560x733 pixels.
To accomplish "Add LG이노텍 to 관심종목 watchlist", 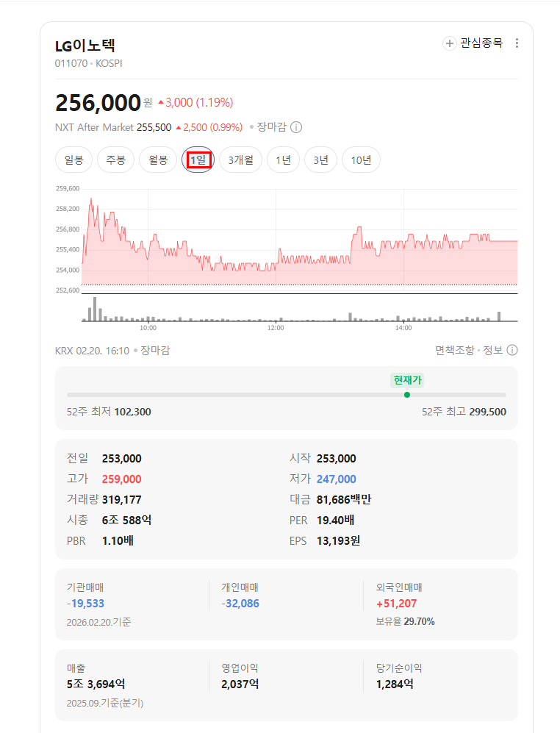I will coord(473,43).
